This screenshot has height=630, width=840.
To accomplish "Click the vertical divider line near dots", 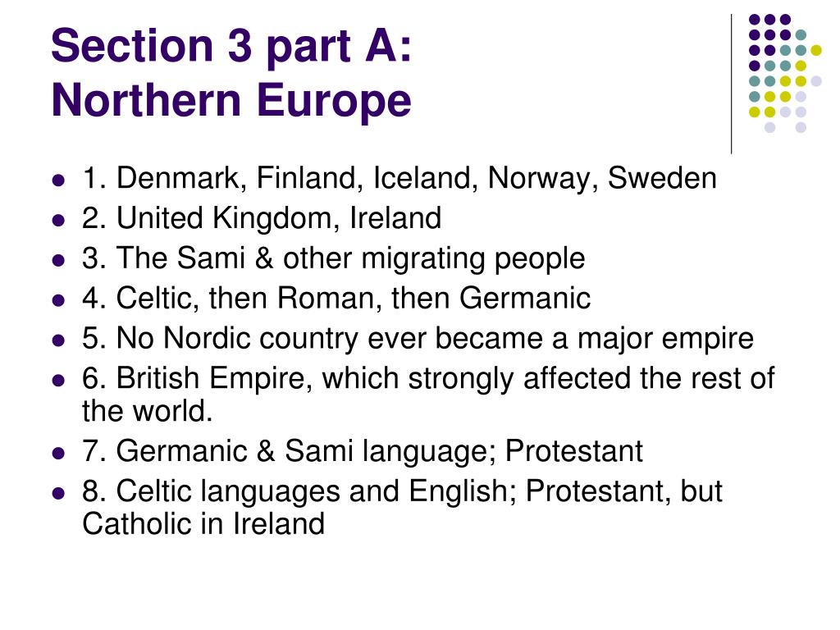I will (731, 84).
